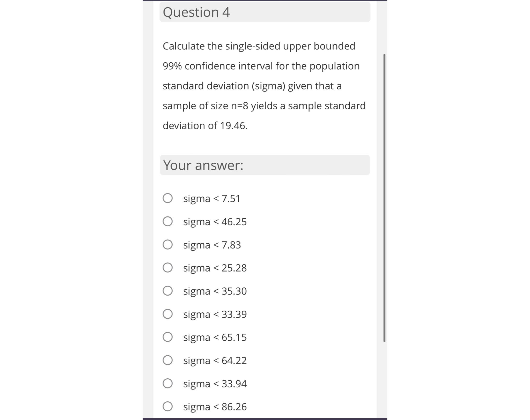Click the radio circle beside sigma < 46.25
This screenshot has height=420, width=530.
[168, 222]
